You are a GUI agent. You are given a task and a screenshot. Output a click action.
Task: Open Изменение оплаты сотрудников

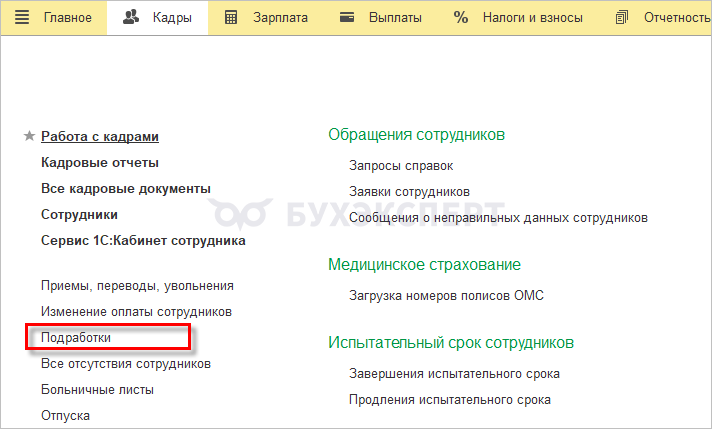pos(136,312)
